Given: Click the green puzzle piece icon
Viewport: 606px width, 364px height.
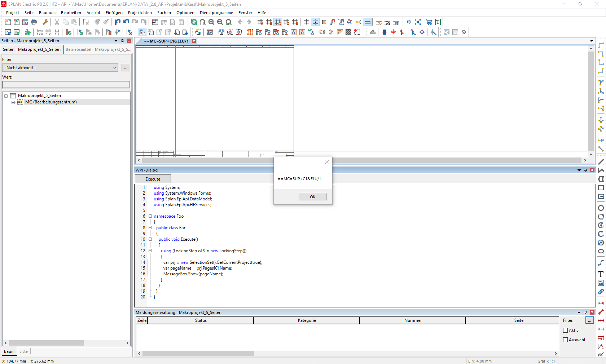Looking at the screenshot, I should pyautogui.click(x=28, y=32).
